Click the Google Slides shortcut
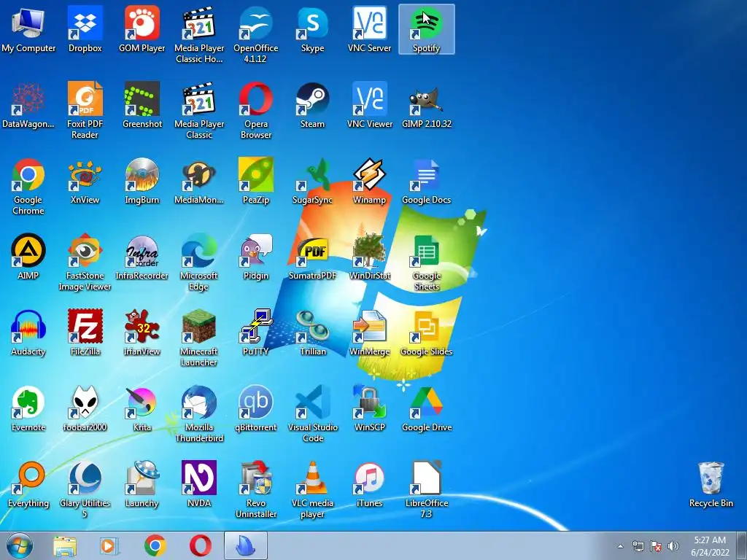The image size is (747, 560). click(x=426, y=332)
